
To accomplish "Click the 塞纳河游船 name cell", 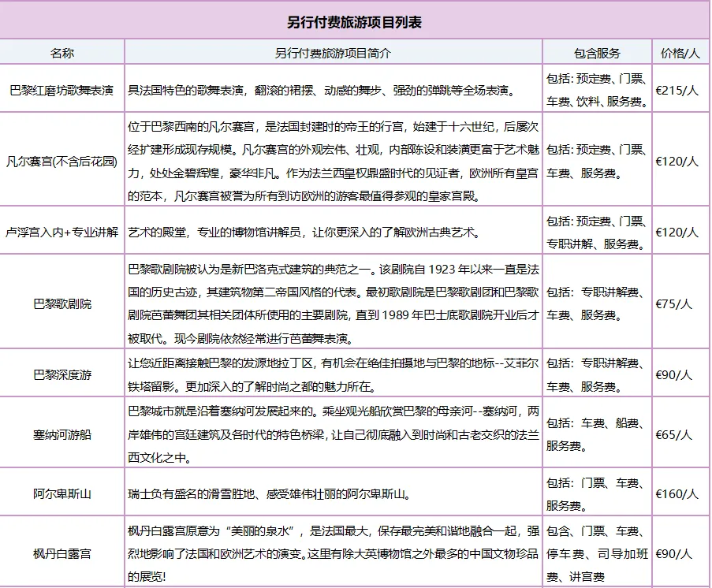I will pos(62,434).
